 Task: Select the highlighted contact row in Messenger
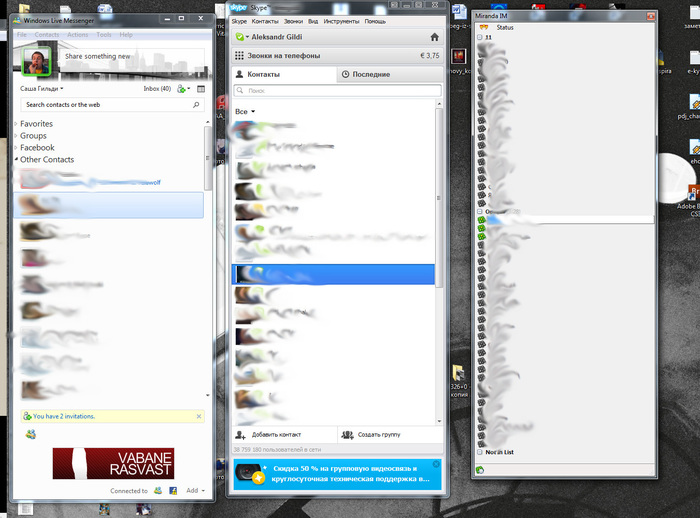pos(109,205)
